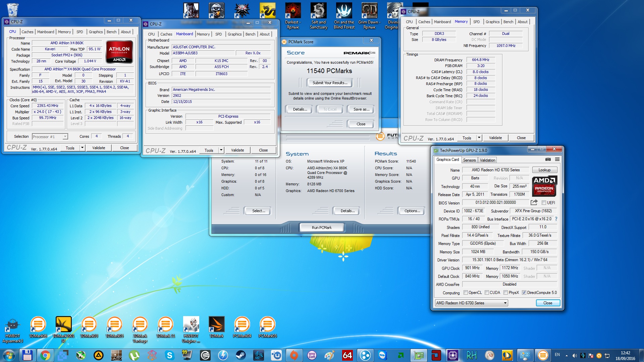Switch to Sensors tab in GPU-Z
Viewport: 644px width, 362px height.
tap(469, 160)
